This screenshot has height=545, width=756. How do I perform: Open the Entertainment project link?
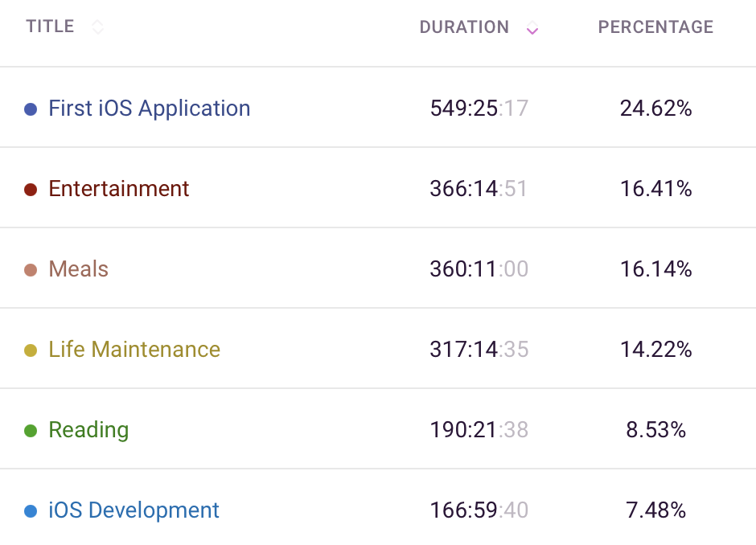(x=118, y=188)
